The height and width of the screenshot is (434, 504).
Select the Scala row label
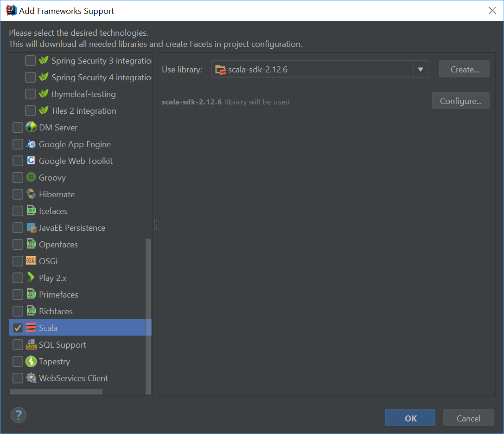point(48,328)
